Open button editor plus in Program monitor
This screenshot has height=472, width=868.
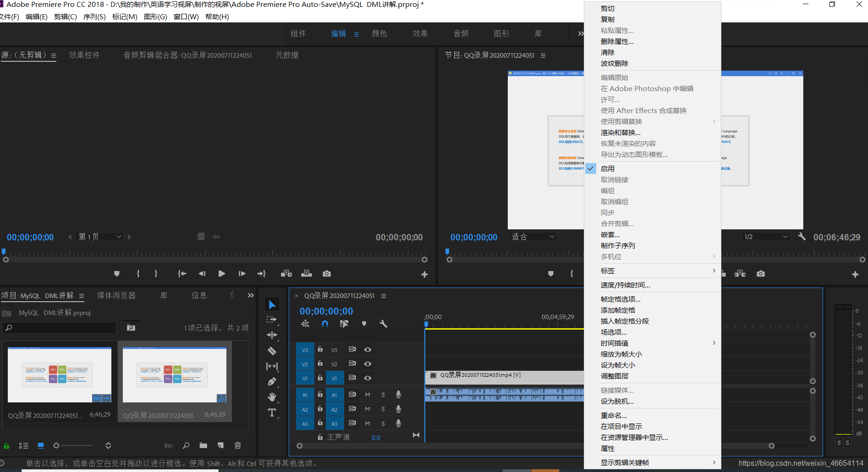855,274
